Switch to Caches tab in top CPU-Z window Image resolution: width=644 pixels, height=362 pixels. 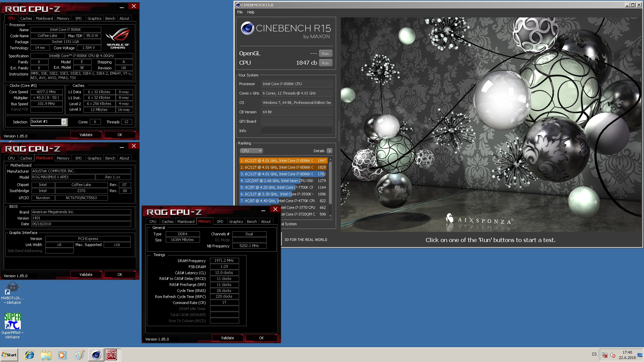click(26, 18)
